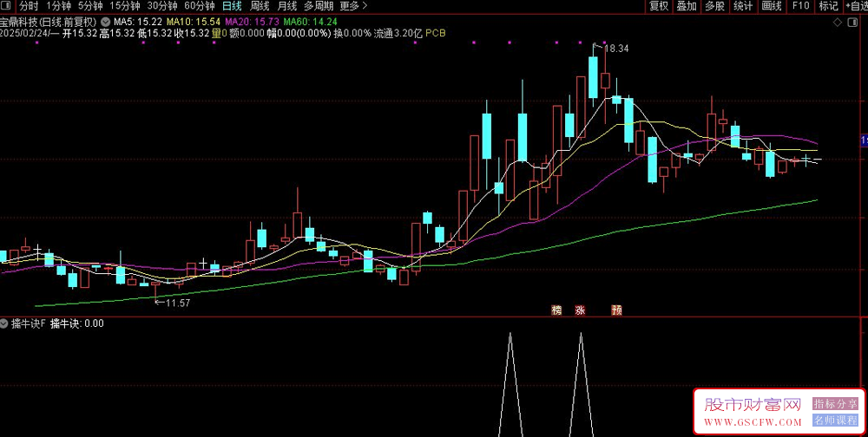Click the 换0.00% turnover text
Viewport: 868px width, 437px height.
[x=352, y=33]
